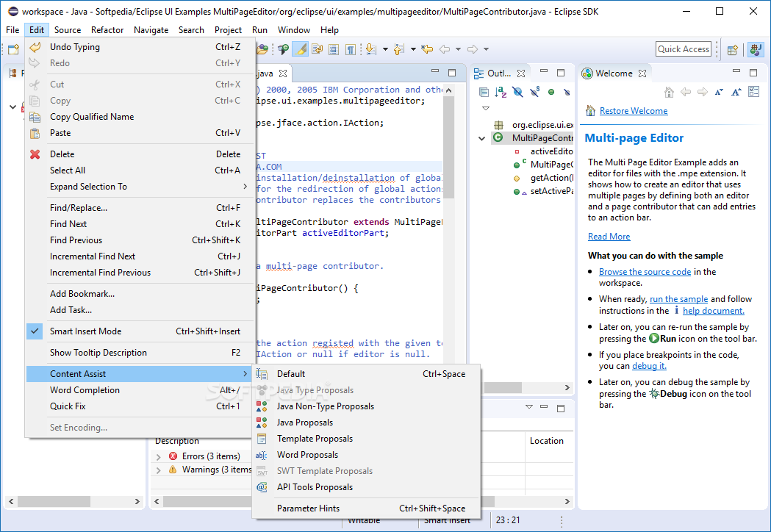Open Back history dropdown arrow
Screen dimensions: 771x532
point(459,49)
